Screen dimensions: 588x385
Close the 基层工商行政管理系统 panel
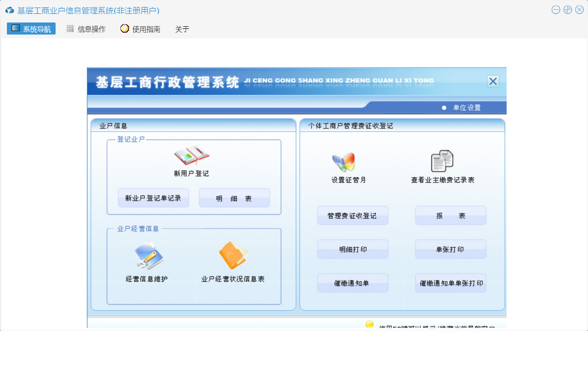coord(493,81)
